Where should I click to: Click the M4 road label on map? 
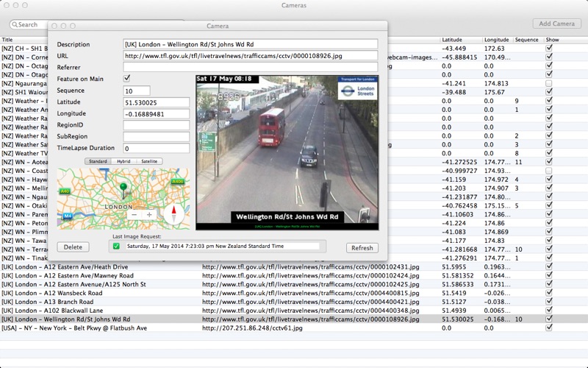68,216
